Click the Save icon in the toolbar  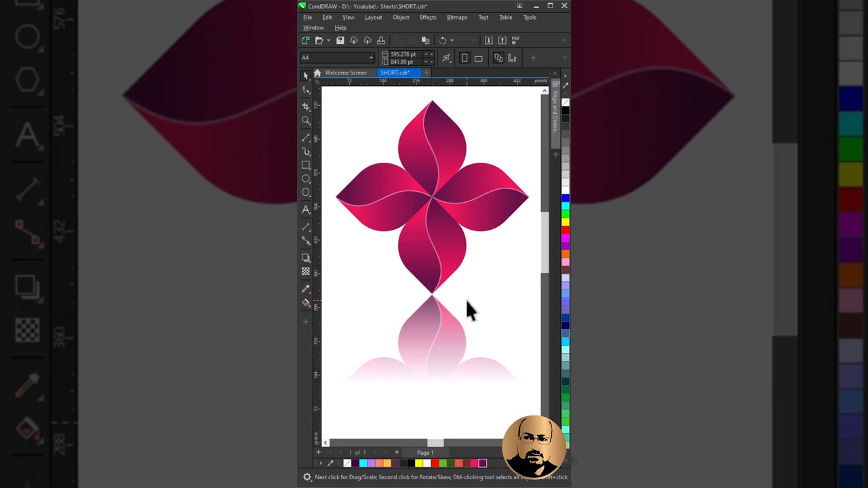click(340, 41)
